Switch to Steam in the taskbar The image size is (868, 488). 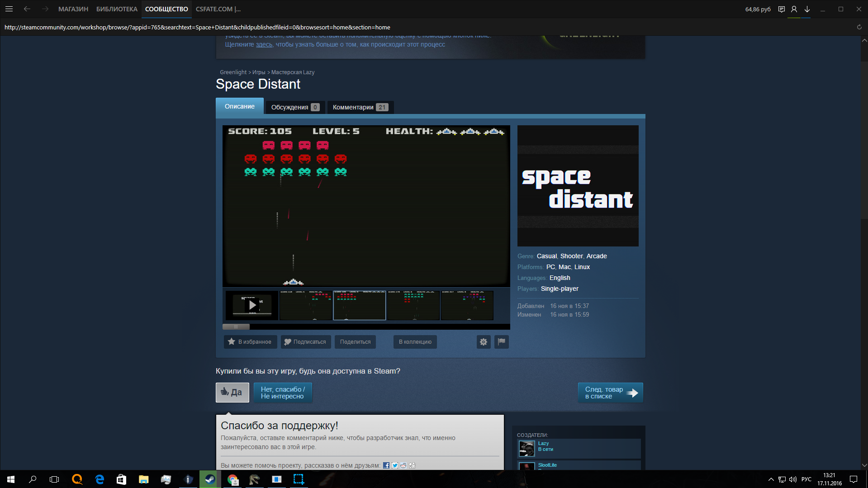(210, 479)
